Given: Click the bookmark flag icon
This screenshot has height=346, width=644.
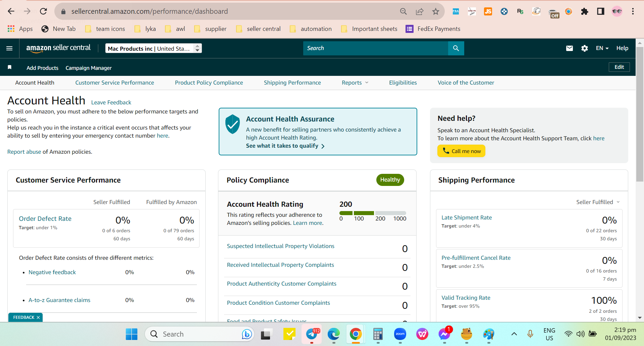Looking at the screenshot, I should click(10, 67).
